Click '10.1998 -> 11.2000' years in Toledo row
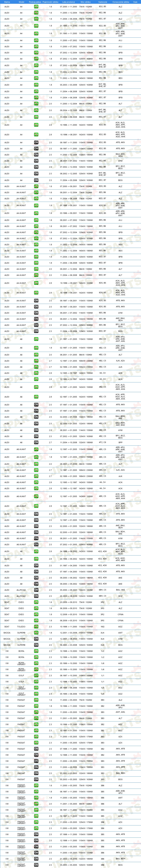The height and width of the screenshot is (868, 141). coord(68,627)
